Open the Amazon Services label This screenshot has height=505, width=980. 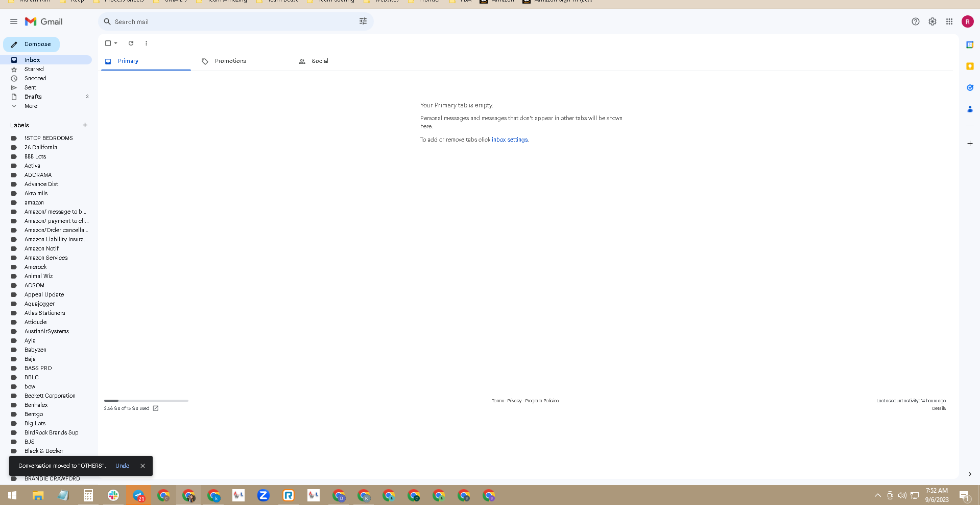pos(46,258)
